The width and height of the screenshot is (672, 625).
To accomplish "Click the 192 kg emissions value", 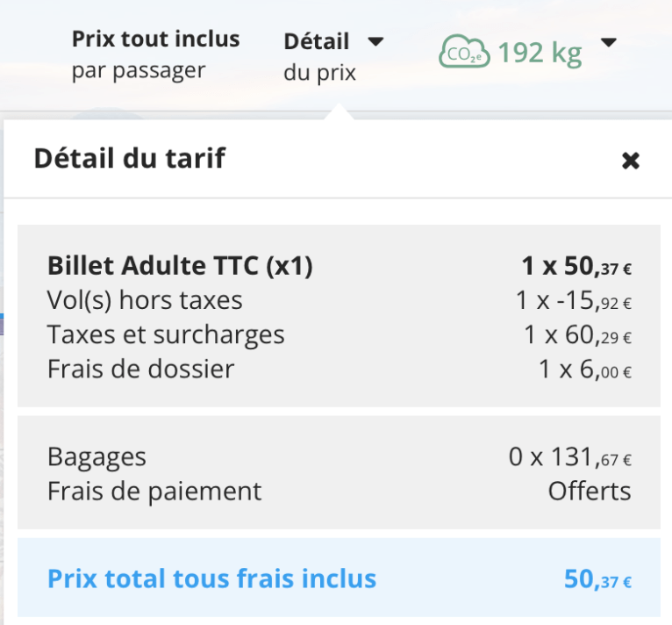I will pos(540,54).
